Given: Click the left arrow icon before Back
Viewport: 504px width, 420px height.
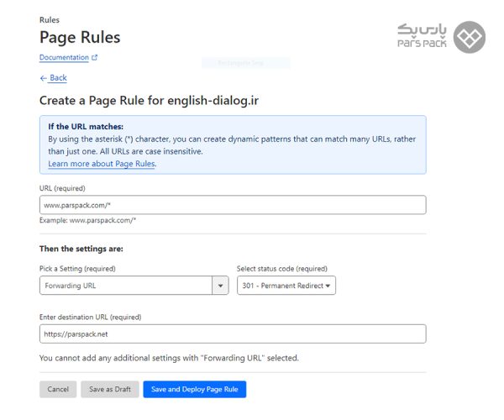Looking at the screenshot, I should click(43, 78).
